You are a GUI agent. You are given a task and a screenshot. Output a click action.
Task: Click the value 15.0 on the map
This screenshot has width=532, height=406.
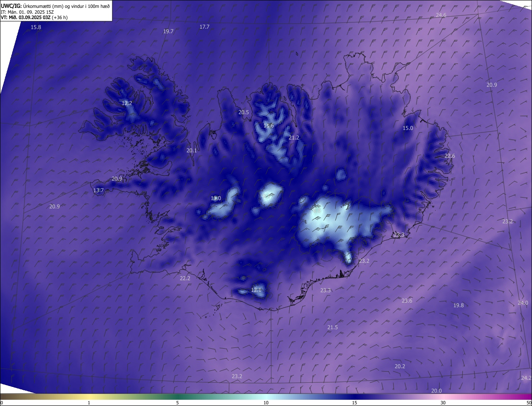pos(408,128)
